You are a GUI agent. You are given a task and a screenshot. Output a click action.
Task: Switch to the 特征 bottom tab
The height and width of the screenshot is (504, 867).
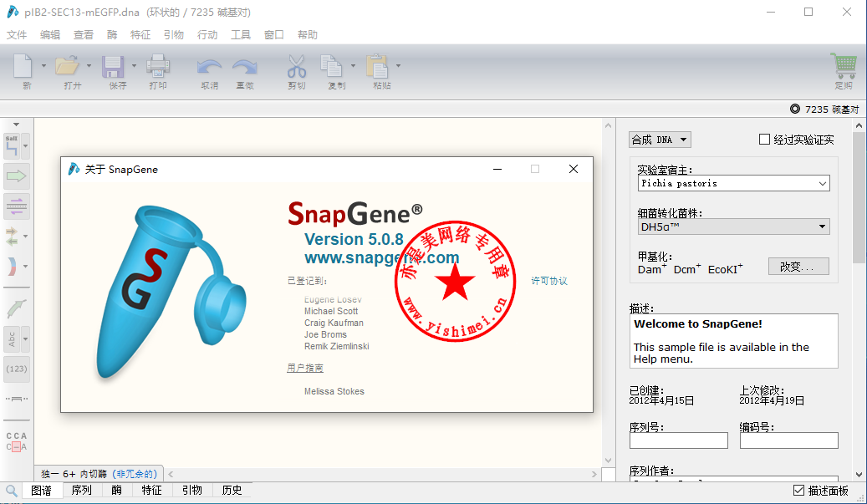(152, 490)
